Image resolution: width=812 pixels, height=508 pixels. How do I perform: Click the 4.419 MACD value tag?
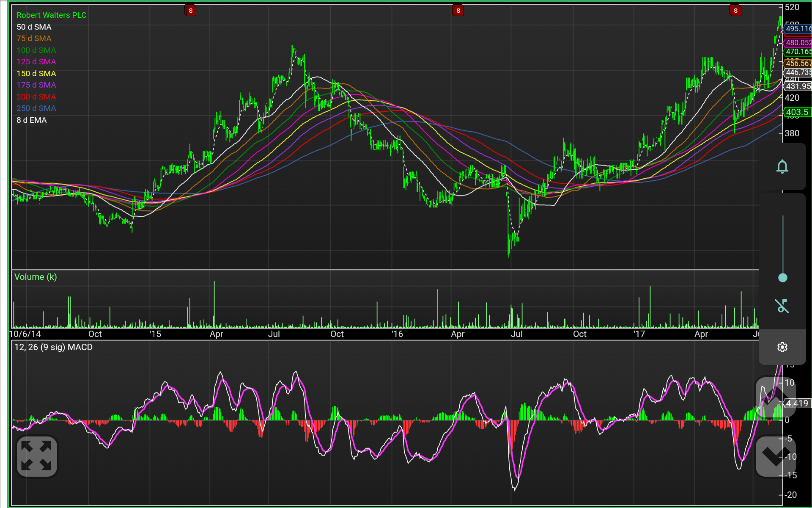click(x=798, y=403)
